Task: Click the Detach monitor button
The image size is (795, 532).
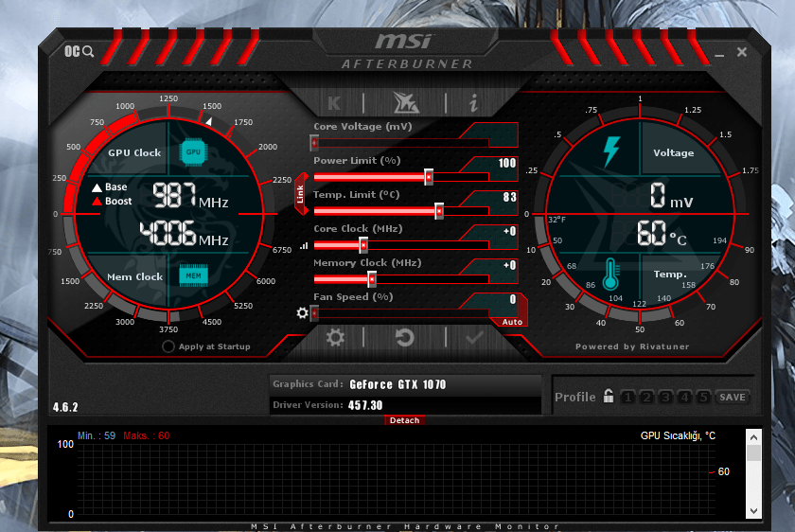Action: [405, 420]
